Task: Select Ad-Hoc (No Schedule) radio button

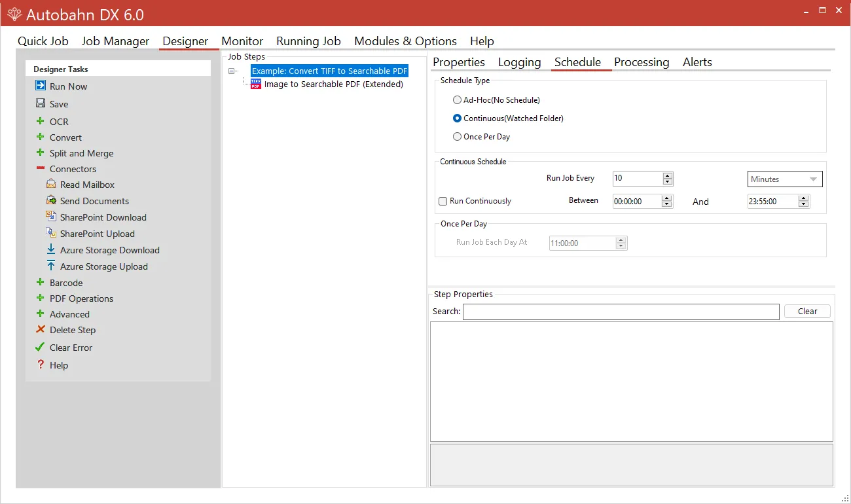Action: click(458, 100)
